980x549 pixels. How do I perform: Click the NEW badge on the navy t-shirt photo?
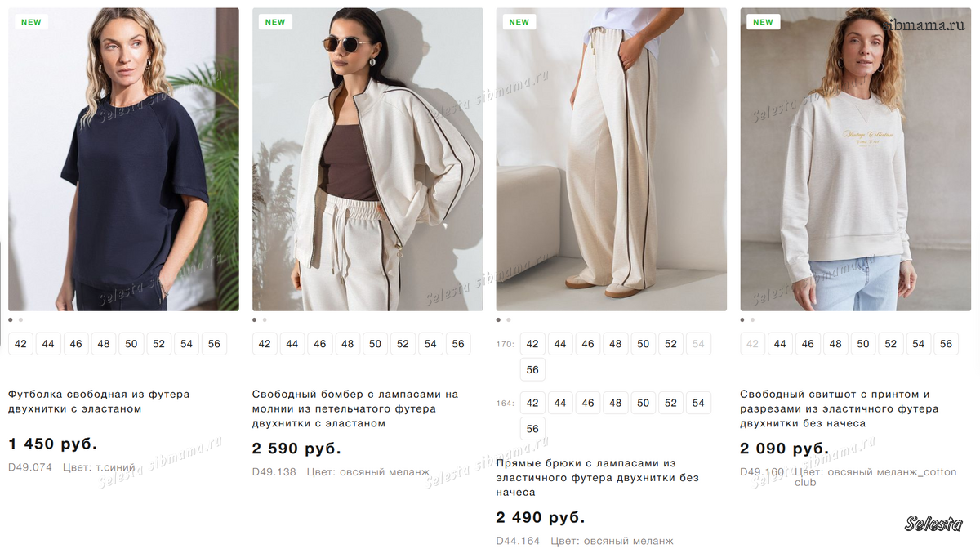[31, 22]
